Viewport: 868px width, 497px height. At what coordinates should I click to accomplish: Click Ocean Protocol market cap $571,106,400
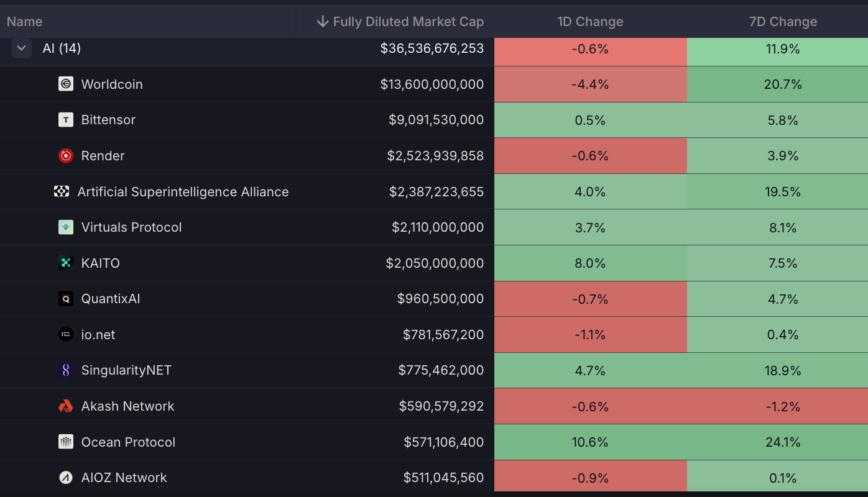click(x=444, y=442)
